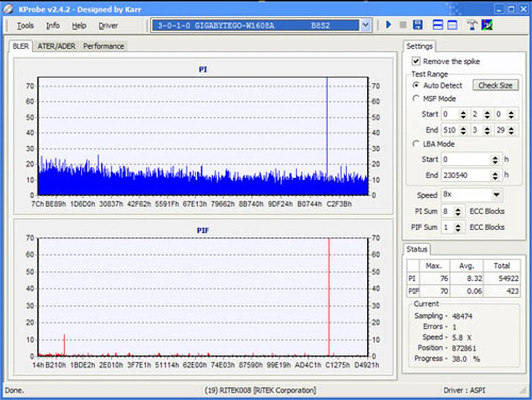This screenshot has width=532, height=400.
Task: Start the scan with play button
Action: pyautogui.click(x=388, y=25)
